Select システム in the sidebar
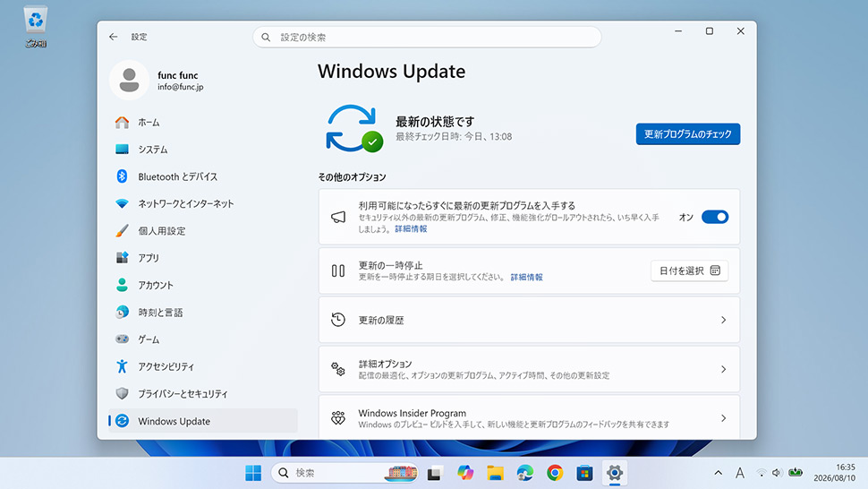Image resolution: width=868 pixels, height=489 pixels. coord(203,150)
